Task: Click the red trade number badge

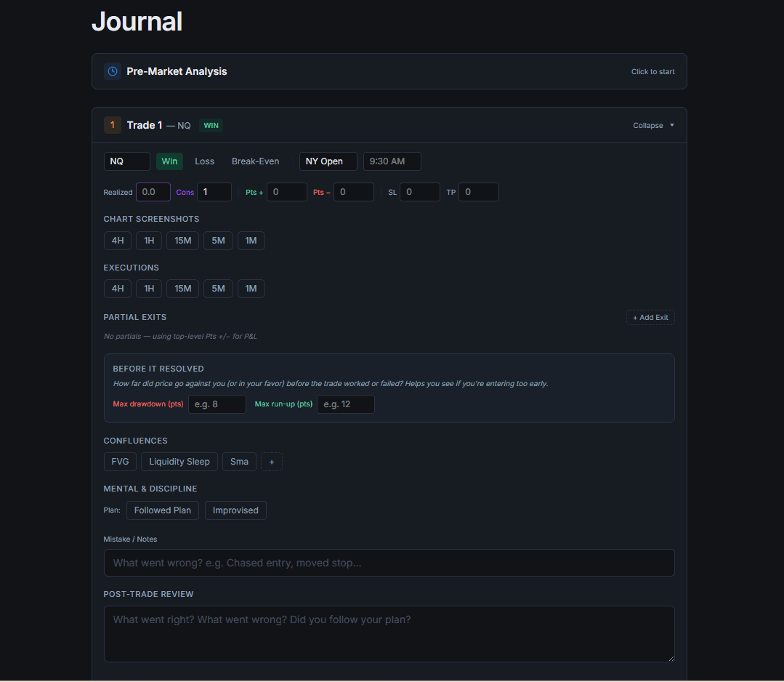Action: point(112,124)
